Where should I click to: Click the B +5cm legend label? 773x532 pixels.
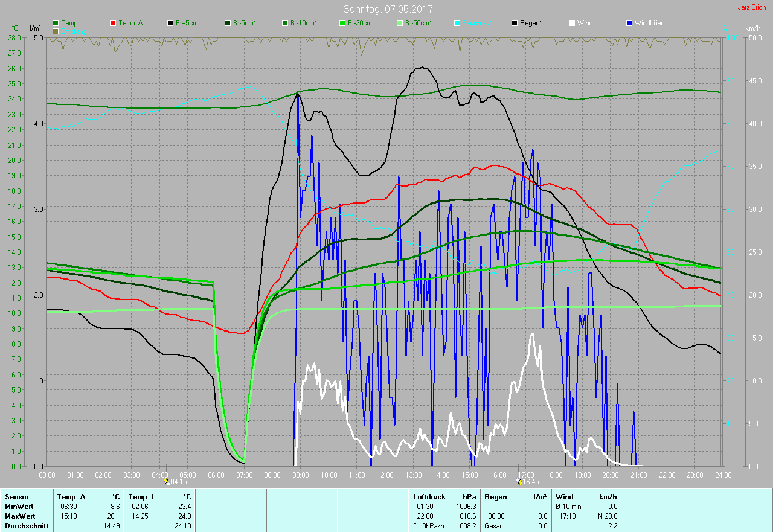188,23
